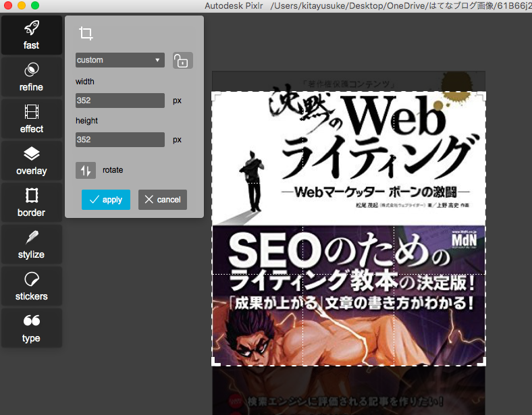Viewport: 532px width, 415px height.
Task: Maximize the Pixlr window
Action: 35,5
